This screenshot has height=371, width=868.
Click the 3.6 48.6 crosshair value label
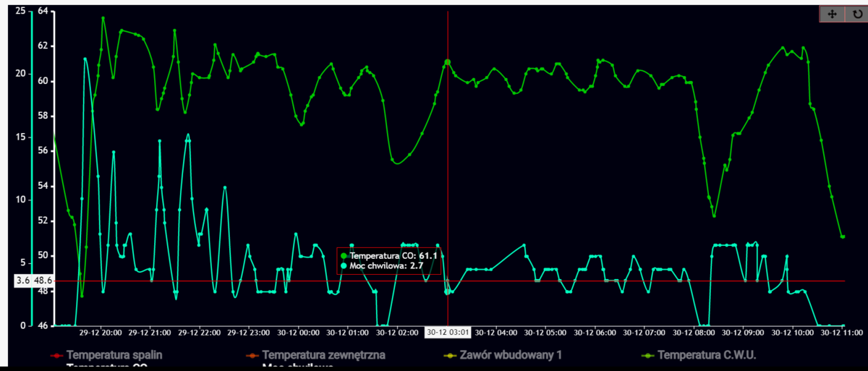(33, 281)
